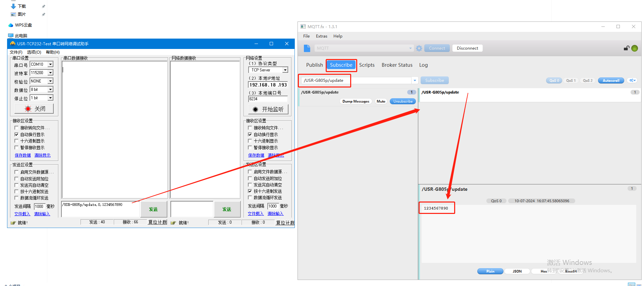
Task: Switch to the Publish tab
Action: tap(314, 65)
